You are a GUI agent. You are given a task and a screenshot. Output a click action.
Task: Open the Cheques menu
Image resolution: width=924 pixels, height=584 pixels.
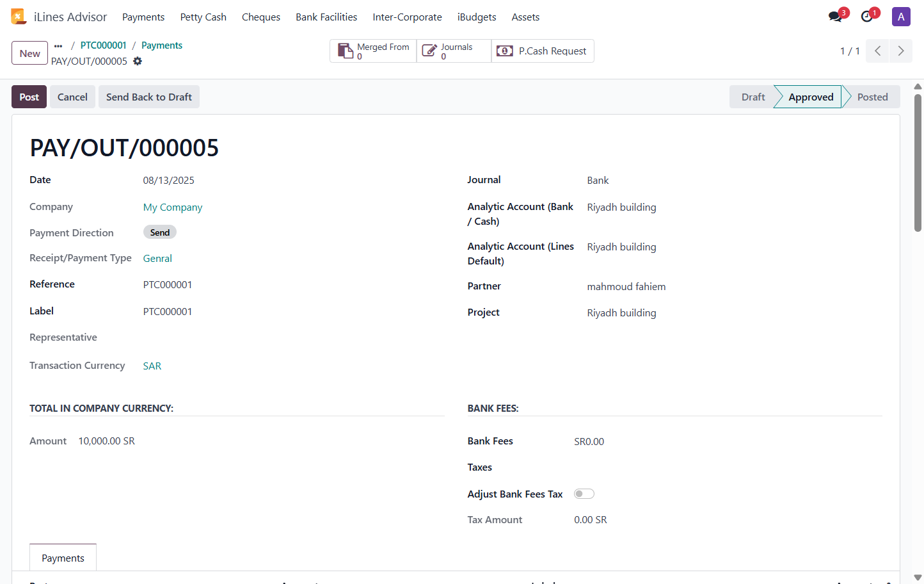coord(261,17)
